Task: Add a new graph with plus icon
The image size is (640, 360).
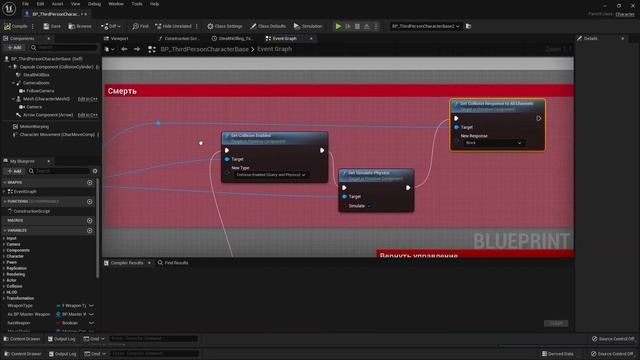Action: point(90,182)
